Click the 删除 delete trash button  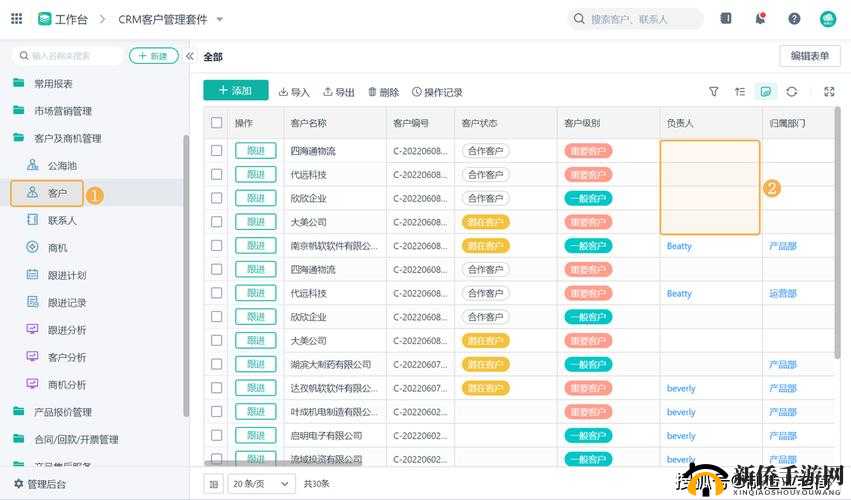[x=384, y=92]
